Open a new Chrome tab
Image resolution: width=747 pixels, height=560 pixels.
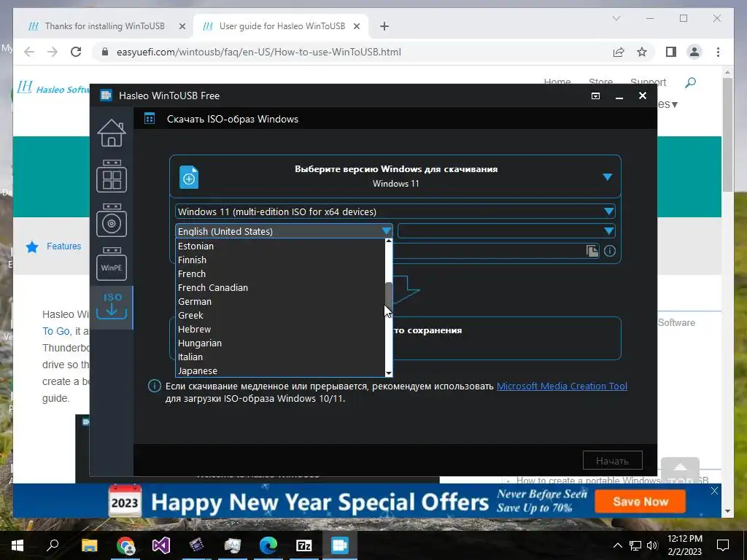tap(384, 26)
